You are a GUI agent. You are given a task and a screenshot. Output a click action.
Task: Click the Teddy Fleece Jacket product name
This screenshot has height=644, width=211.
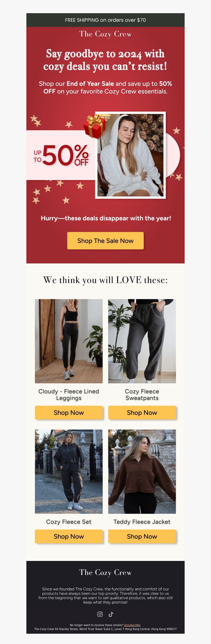tap(142, 522)
